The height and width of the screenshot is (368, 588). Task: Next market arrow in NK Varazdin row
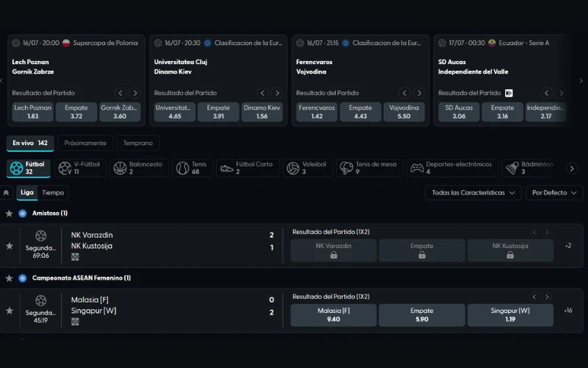point(547,232)
